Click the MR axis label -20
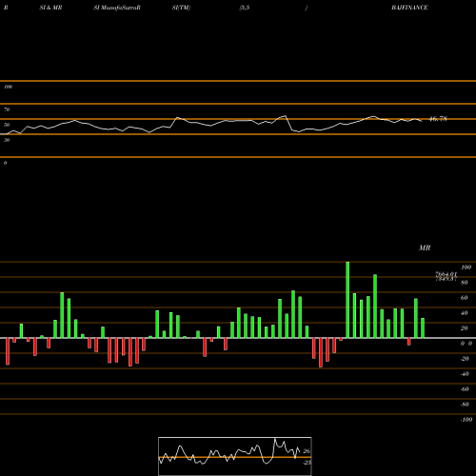 click(x=465, y=359)
